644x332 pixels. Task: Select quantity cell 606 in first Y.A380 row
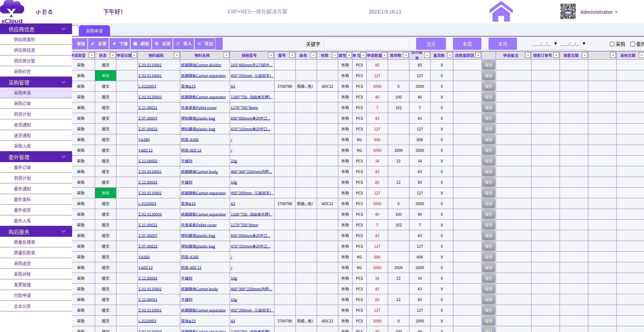point(377,140)
